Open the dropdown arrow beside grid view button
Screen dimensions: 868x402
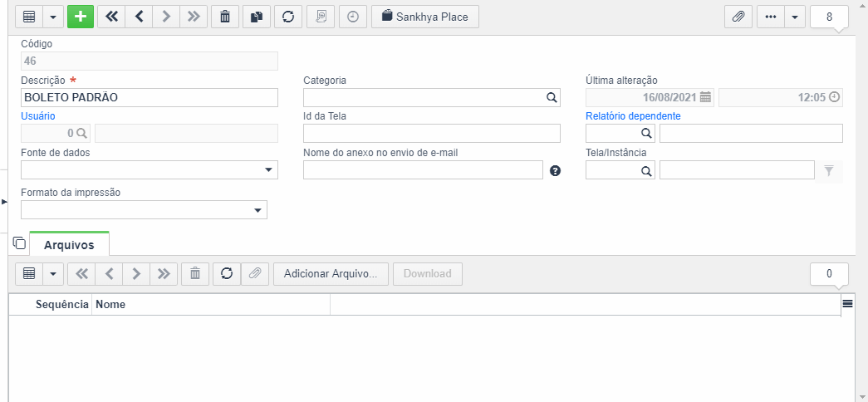(53, 17)
